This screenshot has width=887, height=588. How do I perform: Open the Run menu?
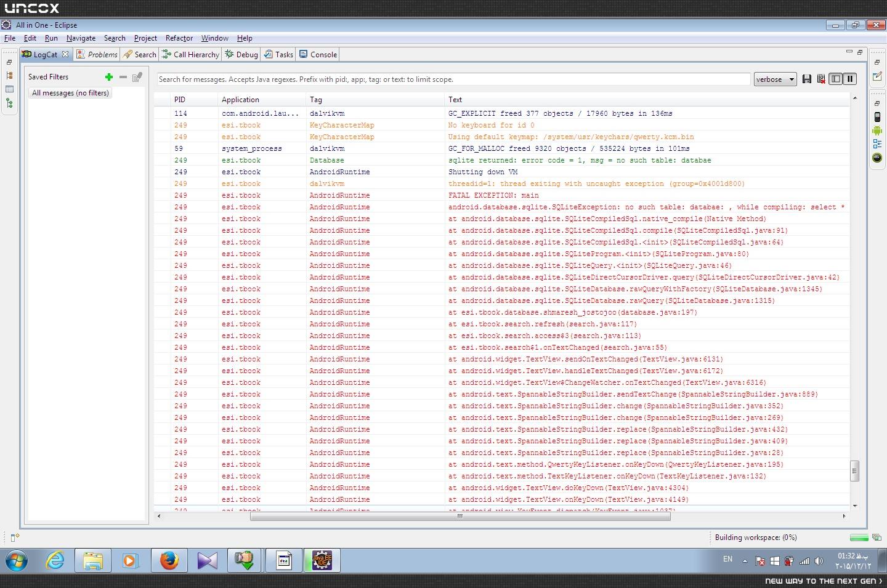click(51, 38)
